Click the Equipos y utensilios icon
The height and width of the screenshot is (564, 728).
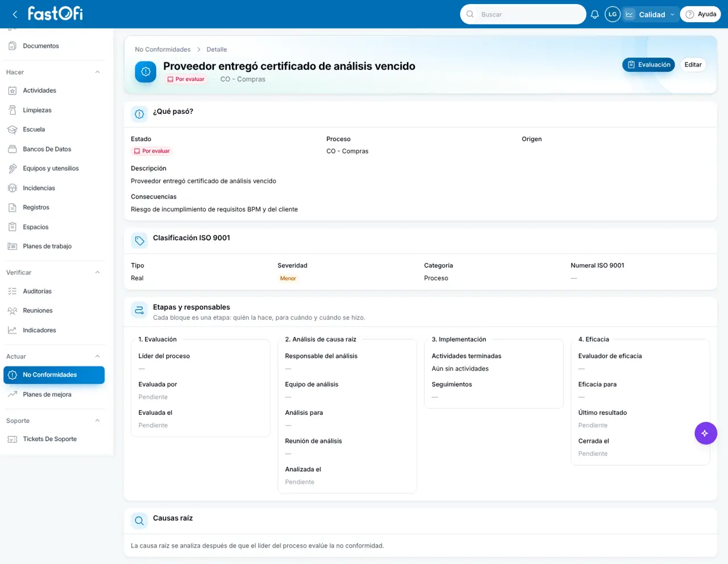(x=13, y=168)
